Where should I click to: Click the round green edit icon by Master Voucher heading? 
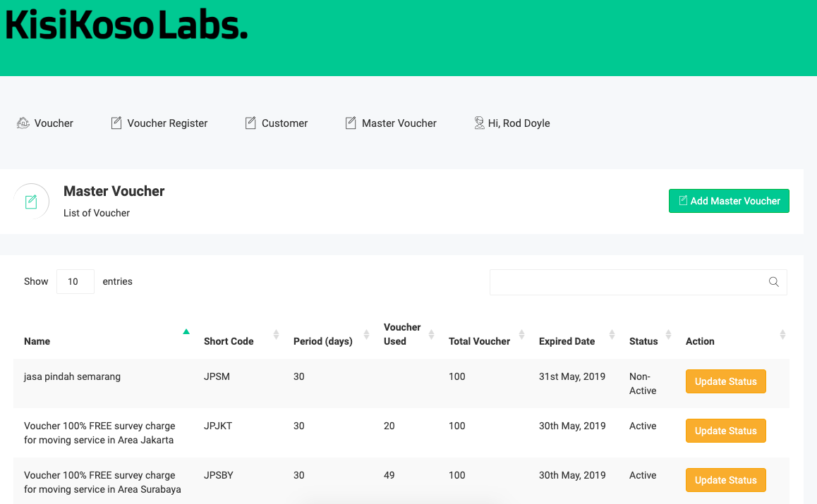coord(31,202)
